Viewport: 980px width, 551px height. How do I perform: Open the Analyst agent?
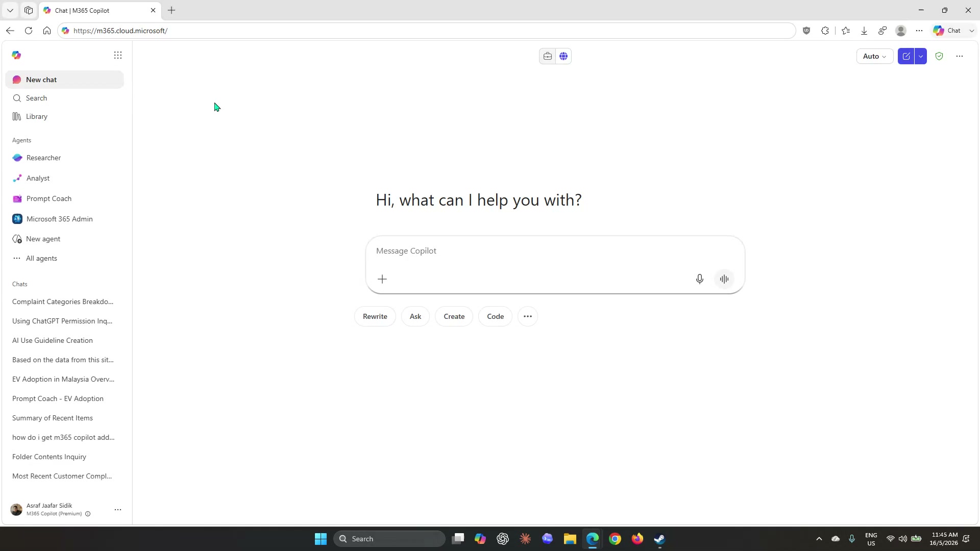tap(64, 178)
